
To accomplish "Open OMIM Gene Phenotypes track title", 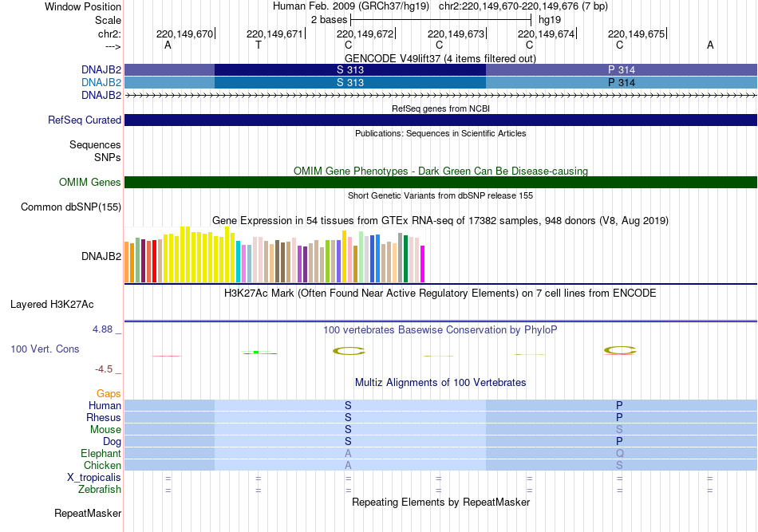I will coord(440,171).
